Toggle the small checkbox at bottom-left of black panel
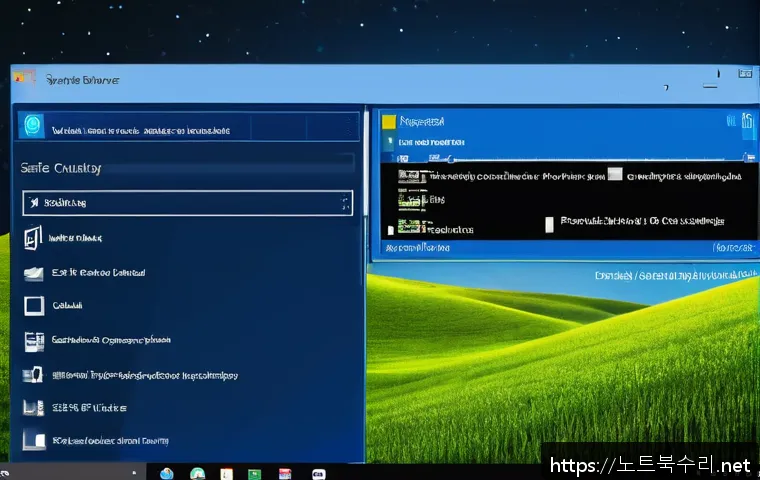The image size is (760, 480). (x=390, y=228)
